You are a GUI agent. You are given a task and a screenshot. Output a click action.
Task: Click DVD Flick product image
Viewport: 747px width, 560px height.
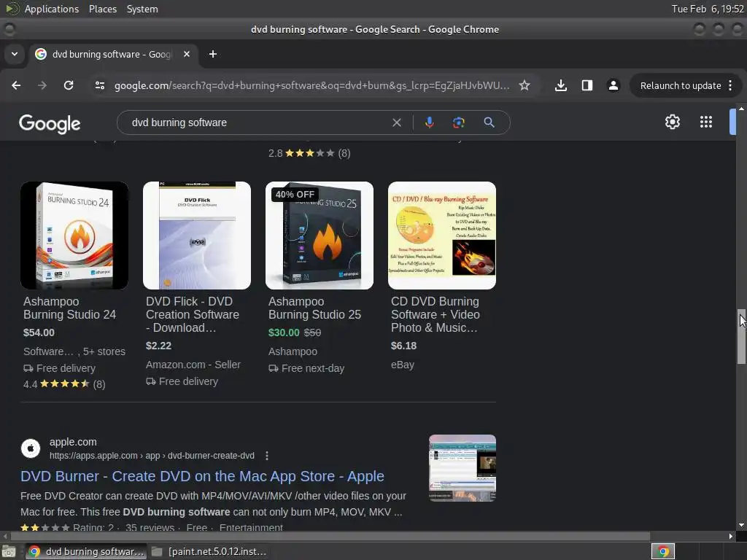197,236
